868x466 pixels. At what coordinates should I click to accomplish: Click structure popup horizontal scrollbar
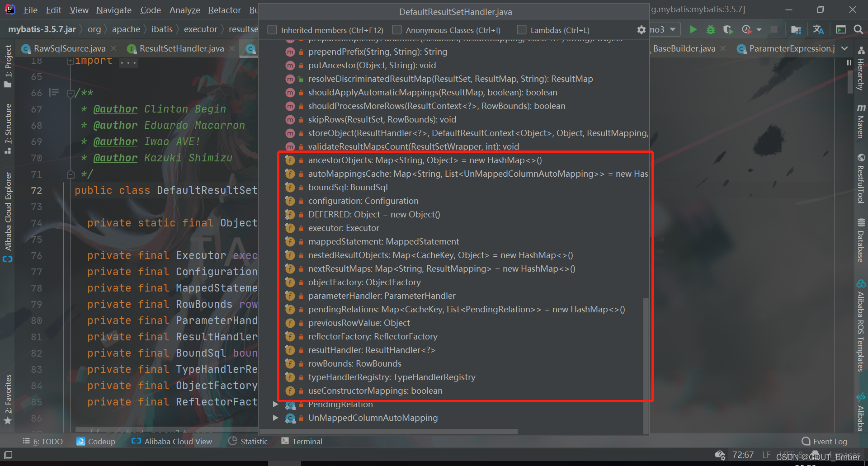(389, 432)
